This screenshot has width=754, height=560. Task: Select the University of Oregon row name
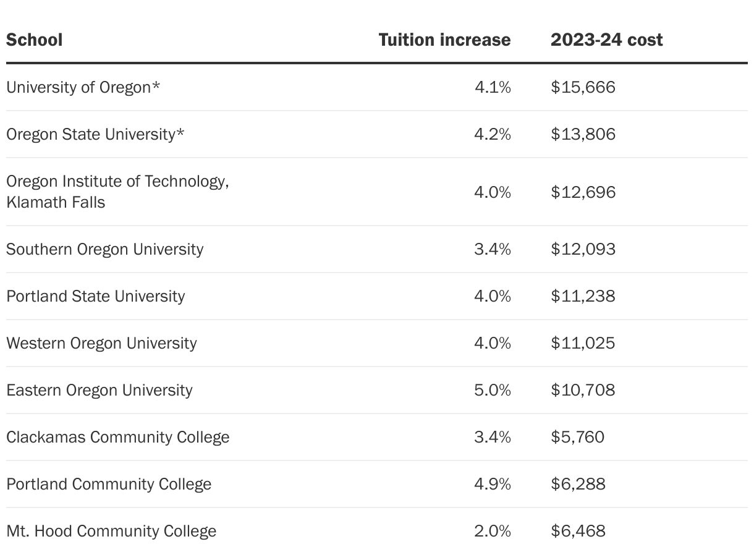83,87
